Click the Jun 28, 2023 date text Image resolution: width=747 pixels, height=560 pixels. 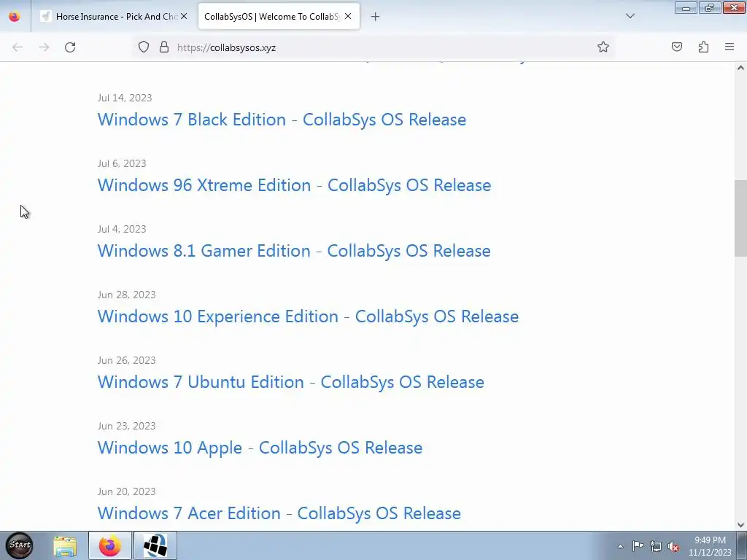(126, 295)
